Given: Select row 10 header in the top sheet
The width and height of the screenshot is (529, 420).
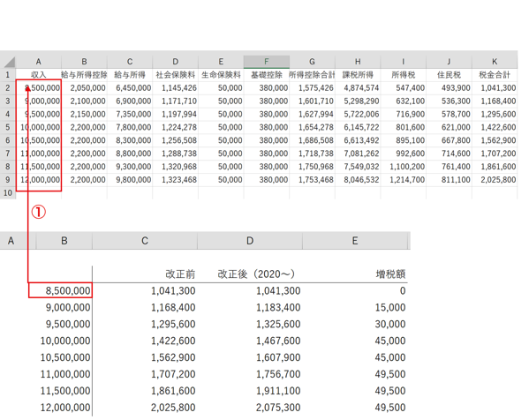Looking at the screenshot, I should [8, 193].
